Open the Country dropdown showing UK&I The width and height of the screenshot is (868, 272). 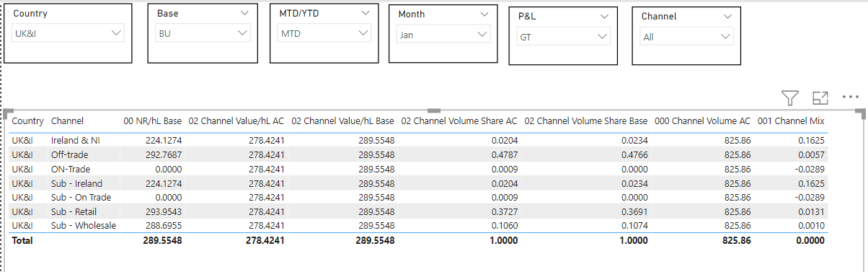(68, 33)
